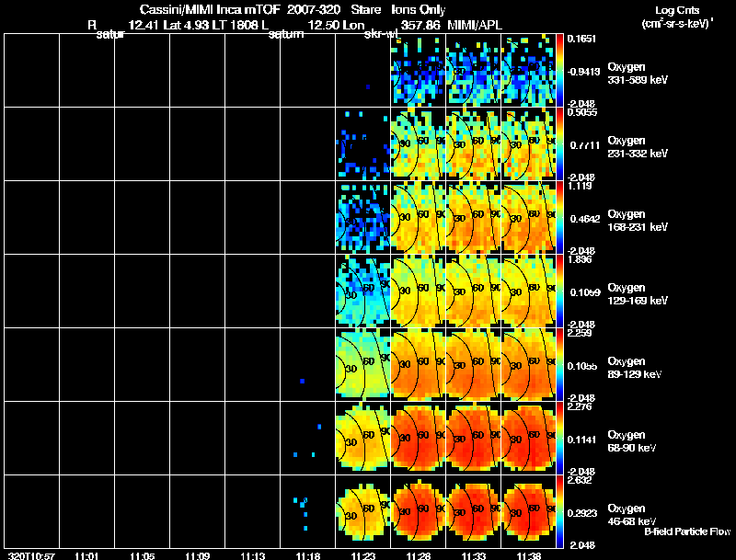The width and height of the screenshot is (736, 560).
Task: Click the 'LT 1808' header value
Action: 234,25
